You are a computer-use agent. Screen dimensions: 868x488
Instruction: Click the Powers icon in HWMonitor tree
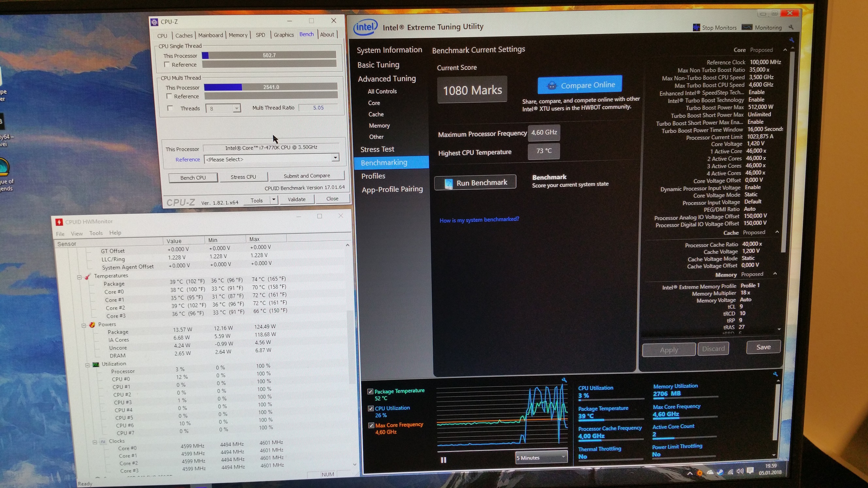pos(92,325)
